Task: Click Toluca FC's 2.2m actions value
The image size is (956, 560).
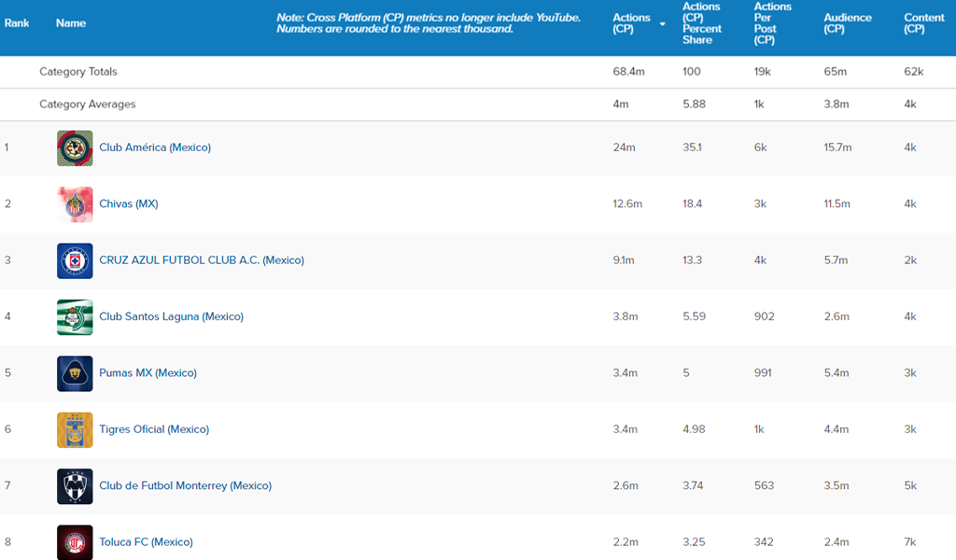Action: point(626,541)
